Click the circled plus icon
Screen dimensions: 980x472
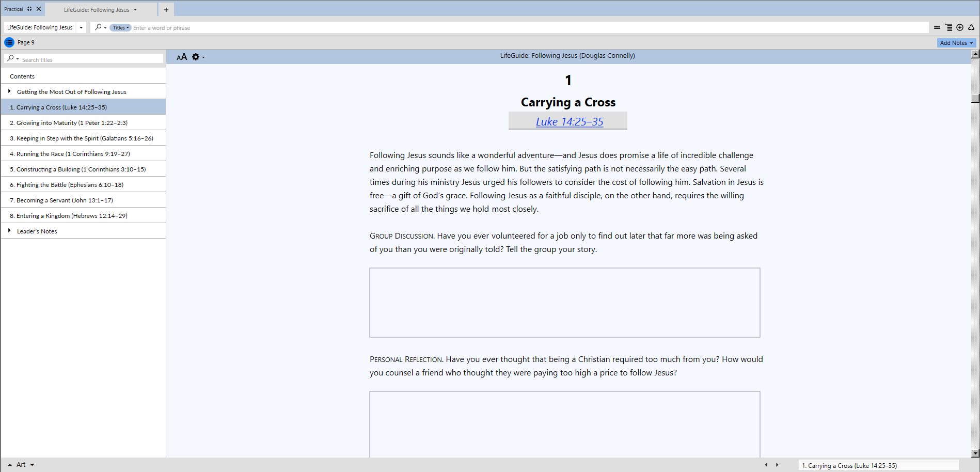tap(960, 28)
